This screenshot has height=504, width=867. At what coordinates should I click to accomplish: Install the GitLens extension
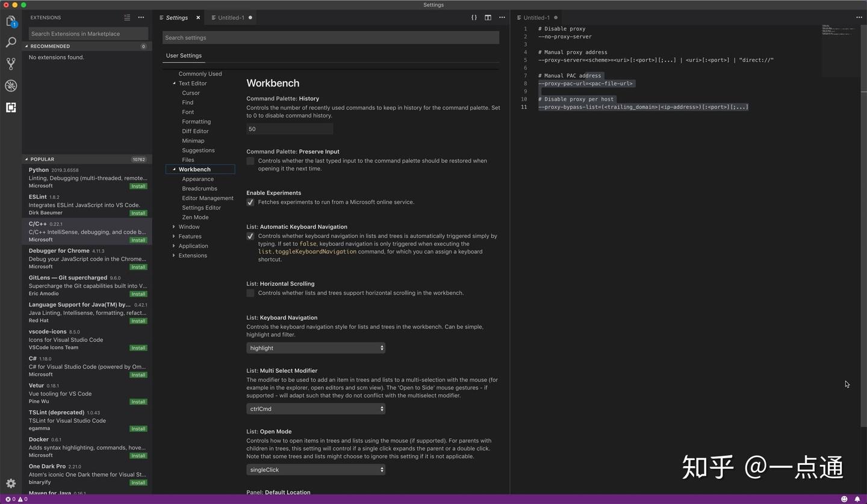(x=138, y=294)
